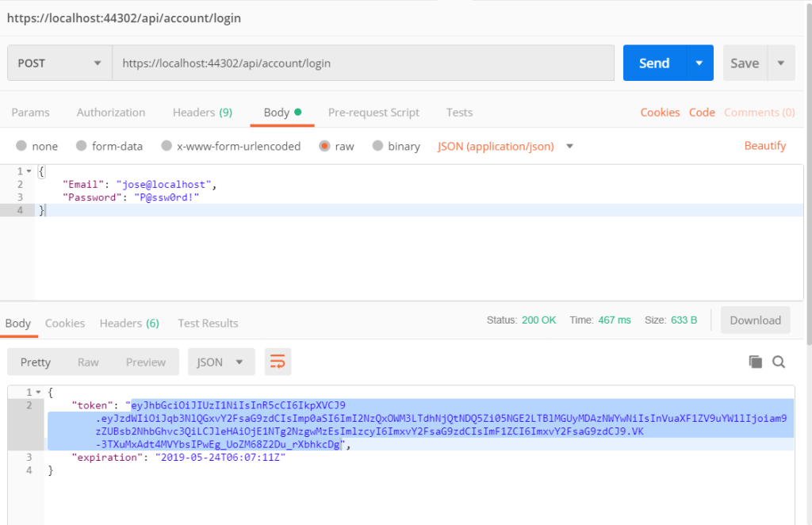The height and width of the screenshot is (525, 812).
Task: Open the POST method dropdown
Action: click(x=97, y=63)
